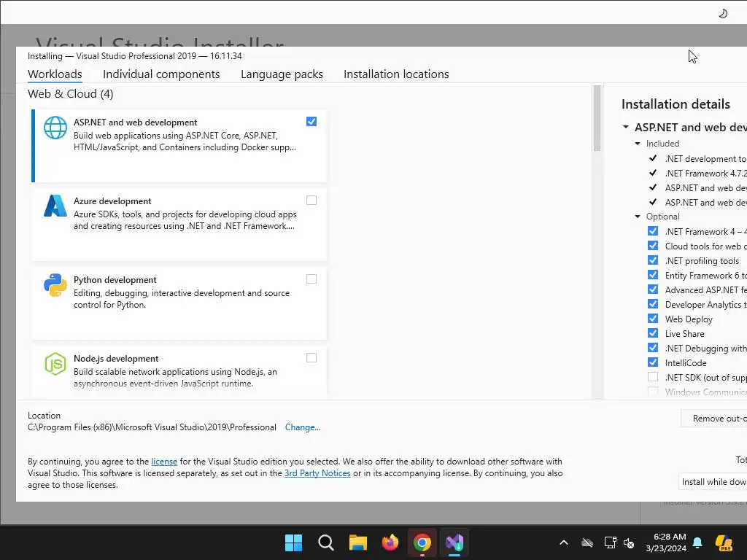Screen dimensions: 747x560
Task: Click the installation location path text
Action: (152, 427)
